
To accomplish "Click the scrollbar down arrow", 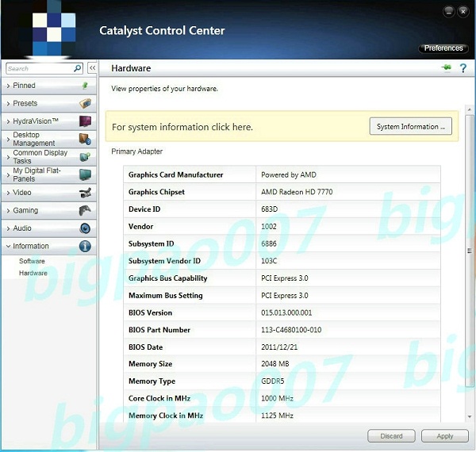I will click(x=470, y=417).
